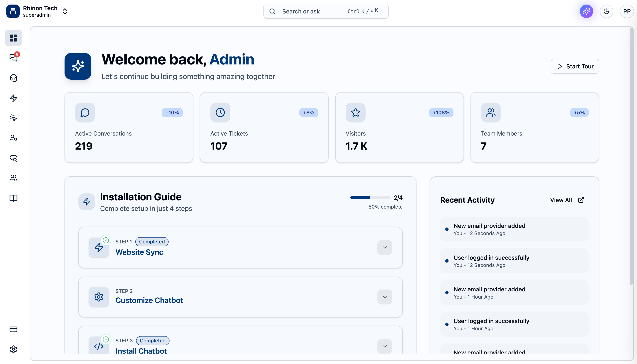The height and width of the screenshot is (364, 637).
Task: Select the headset support icon in sidebar
Action: coord(13,78)
